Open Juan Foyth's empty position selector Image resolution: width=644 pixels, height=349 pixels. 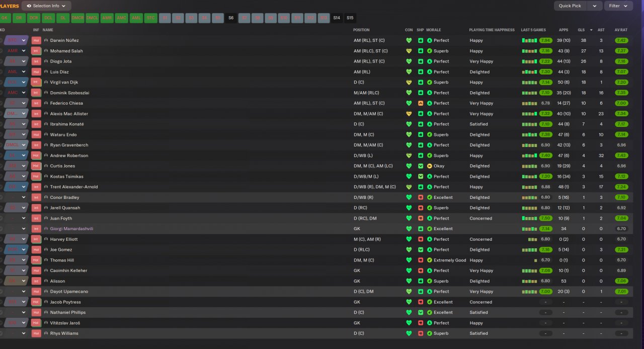click(x=16, y=219)
